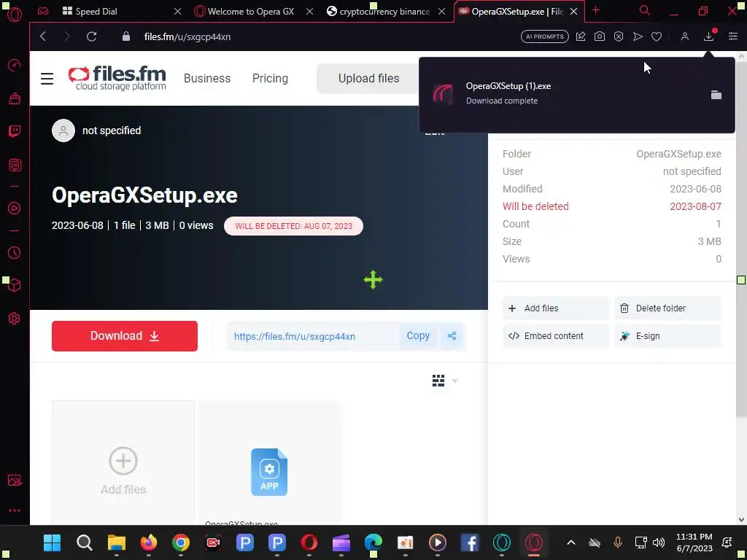This screenshot has width=747, height=560.
Task: Click the red Download button
Action: (x=125, y=335)
